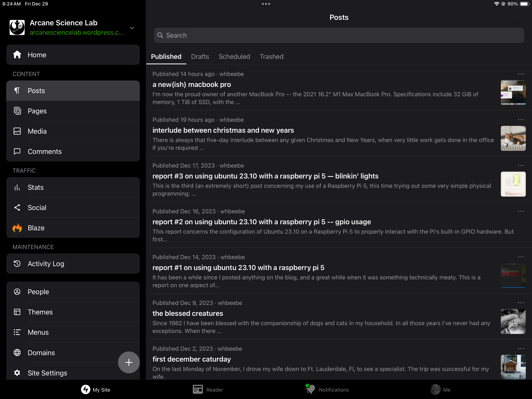Screen dimensions: 532x399
Task: Open the Social share icon
Action: (17, 207)
